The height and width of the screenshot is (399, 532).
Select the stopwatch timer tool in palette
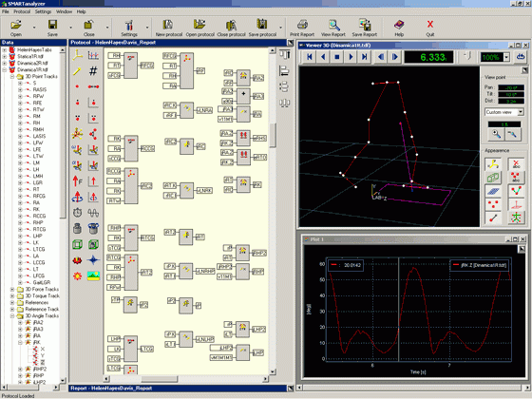point(77,213)
